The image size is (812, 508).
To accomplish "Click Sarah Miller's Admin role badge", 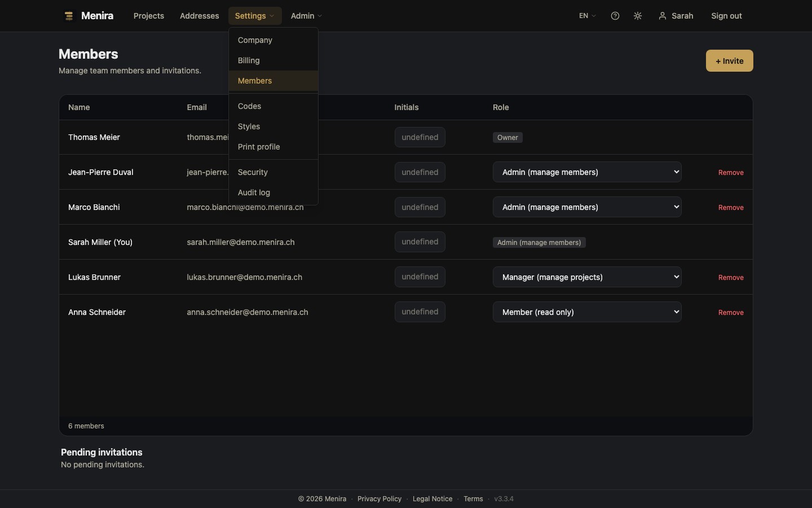I will pyautogui.click(x=539, y=243).
